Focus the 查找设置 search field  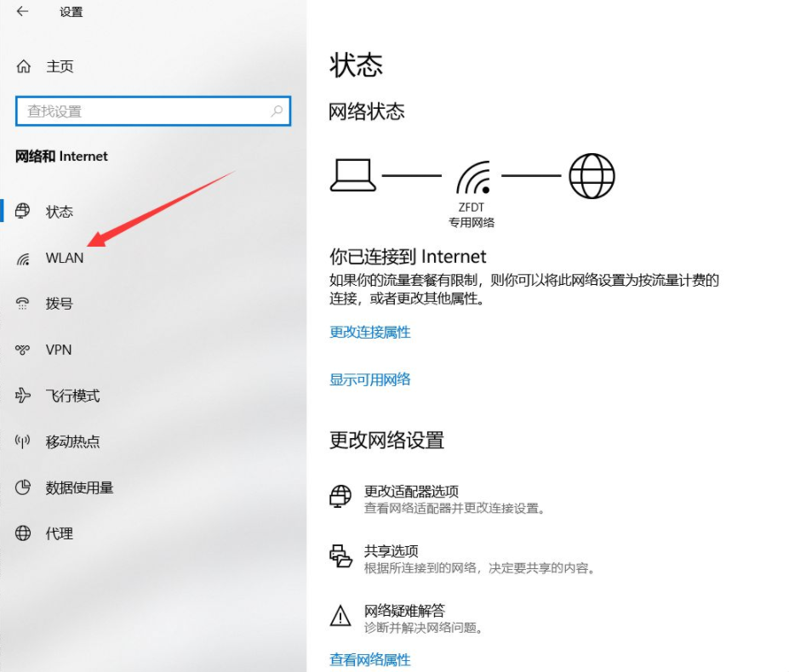click(145, 111)
